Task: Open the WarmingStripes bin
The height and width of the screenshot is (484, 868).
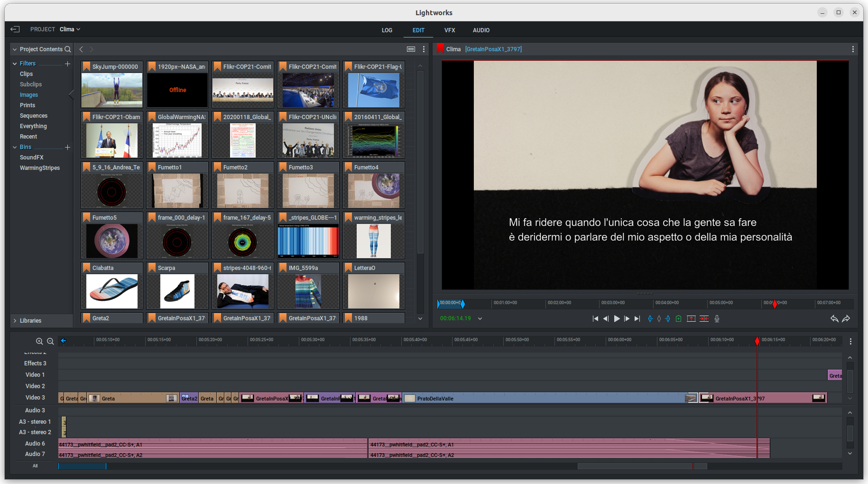Action: tap(40, 168)
